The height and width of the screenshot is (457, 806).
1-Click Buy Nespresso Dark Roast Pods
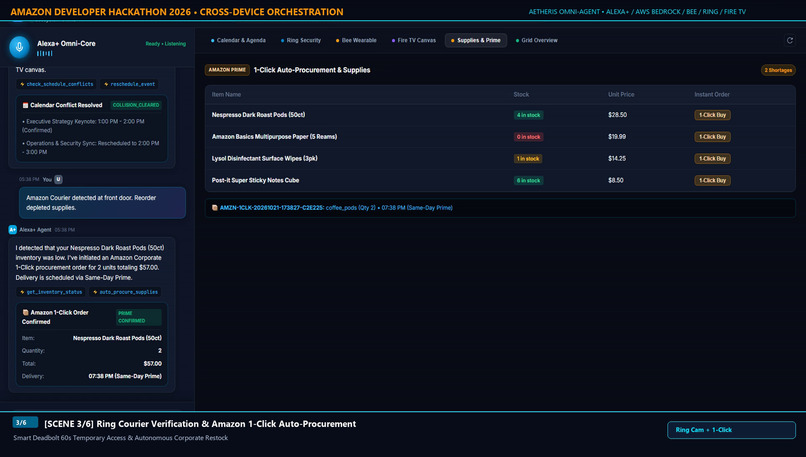[712, 115]
